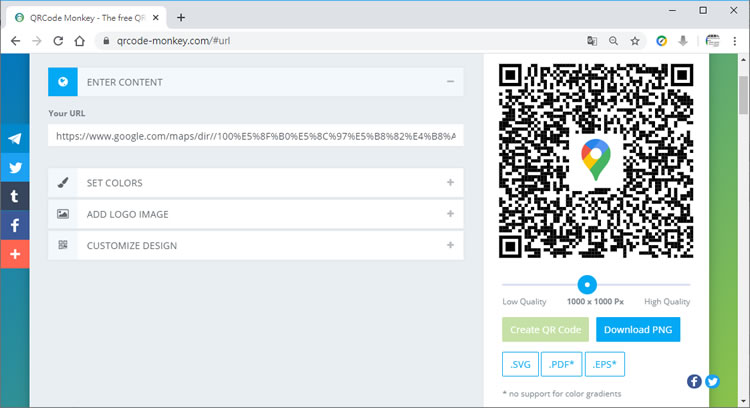Image resolution: width=750 pixels, height=408 pixels.
Task: Open the translate page icon in the address bar
Action: click(592, 41)
